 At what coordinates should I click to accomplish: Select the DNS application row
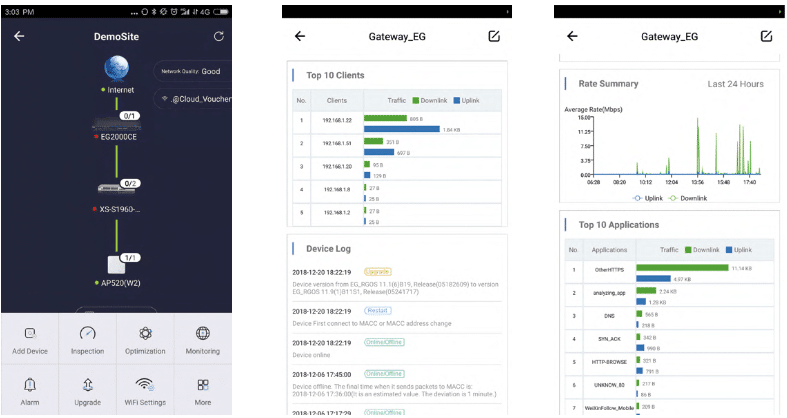670,318
